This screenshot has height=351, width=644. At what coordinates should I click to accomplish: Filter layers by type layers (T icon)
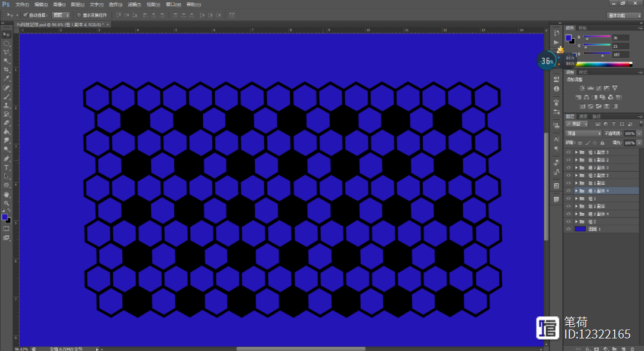click(614, 124)
